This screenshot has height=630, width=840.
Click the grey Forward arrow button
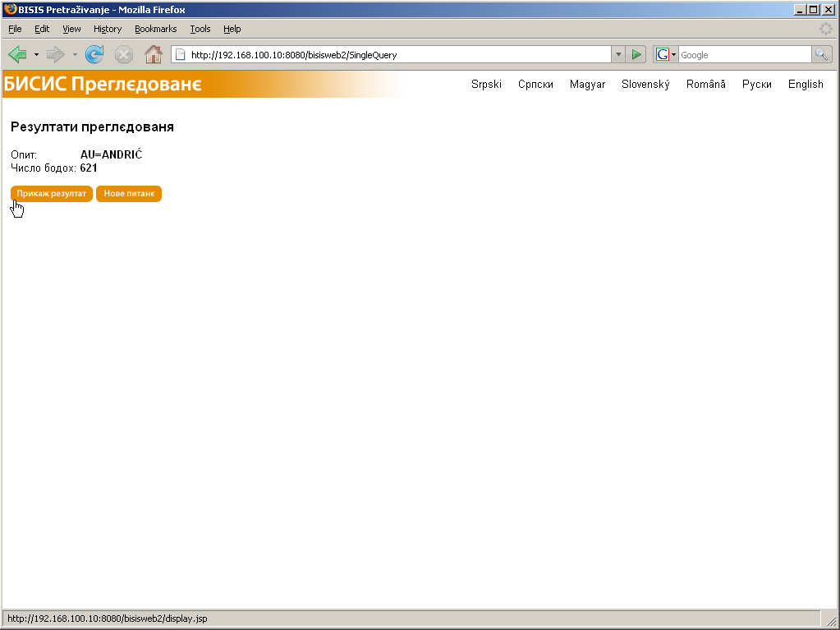(56, 55)
